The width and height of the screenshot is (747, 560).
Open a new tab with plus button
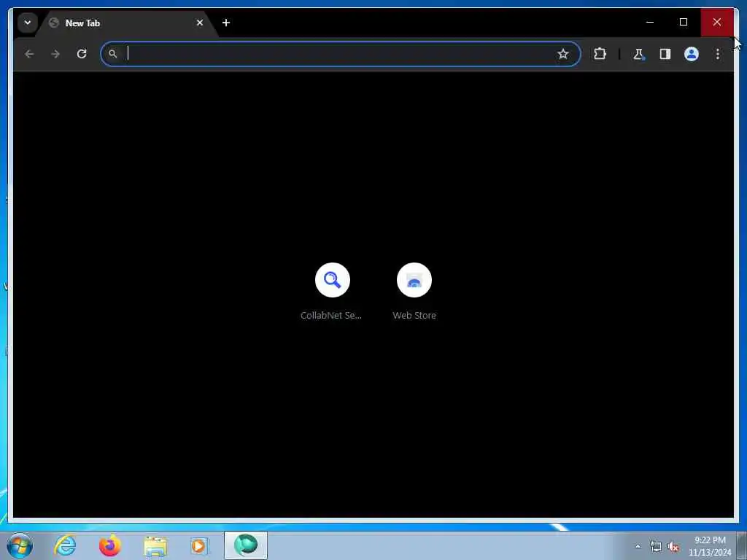(226, 23)
